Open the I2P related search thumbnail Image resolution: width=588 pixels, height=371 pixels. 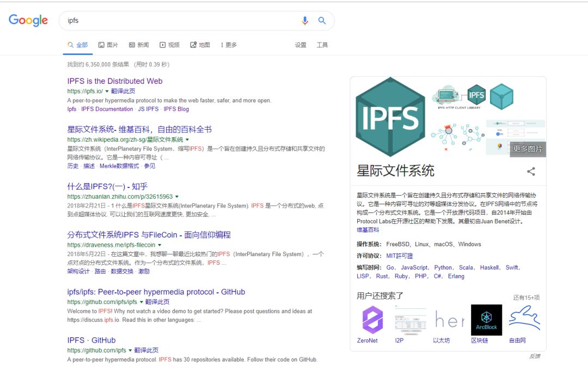pyautogui.click(x=411, y=320)
